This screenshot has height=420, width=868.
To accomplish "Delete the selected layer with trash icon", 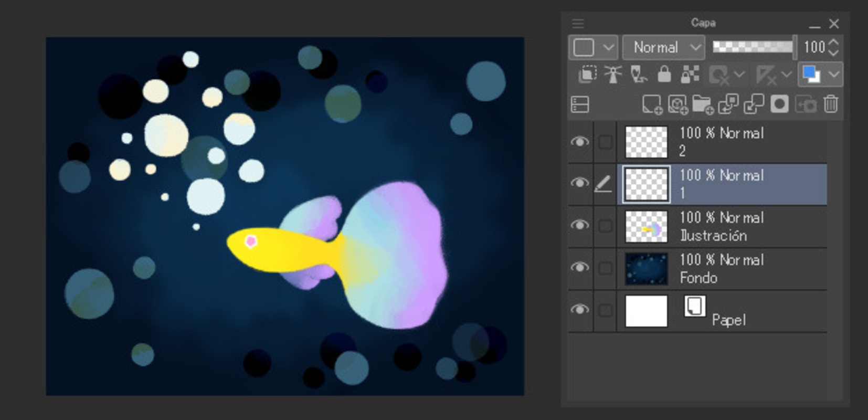I will pos(830,104).
